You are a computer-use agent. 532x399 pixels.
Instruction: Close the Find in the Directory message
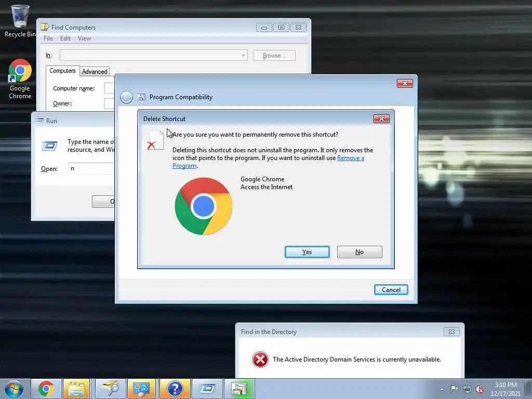coord(451,332)
